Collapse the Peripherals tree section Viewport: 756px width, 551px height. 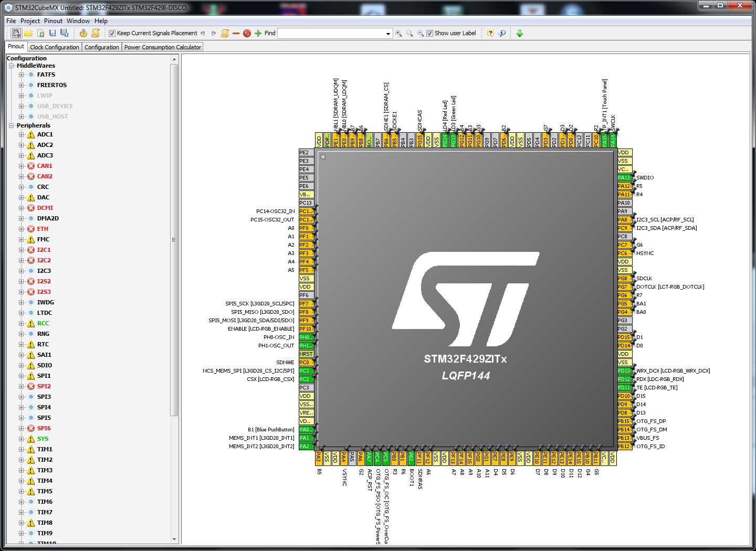(11, 125)
